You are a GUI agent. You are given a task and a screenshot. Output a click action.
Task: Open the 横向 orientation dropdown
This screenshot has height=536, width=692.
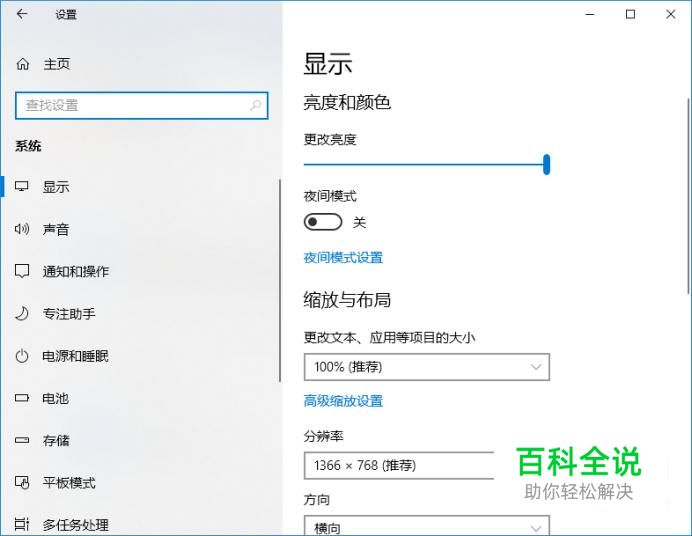tap(427, 525)
